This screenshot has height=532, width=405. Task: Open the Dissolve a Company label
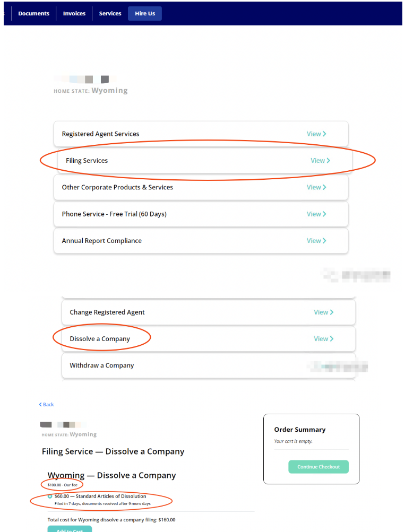click(x=100, y=339)
